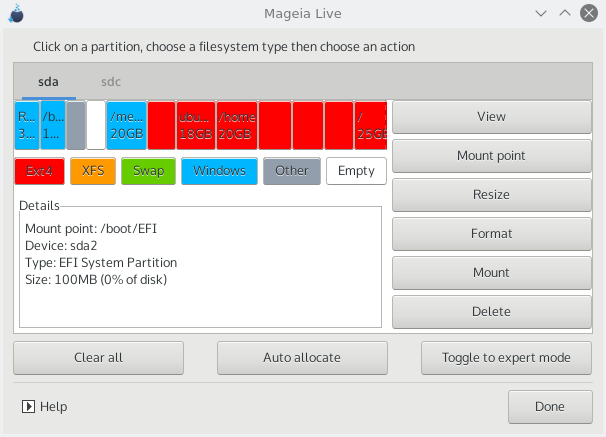Delete the selected partition

[x=491, y=312]
